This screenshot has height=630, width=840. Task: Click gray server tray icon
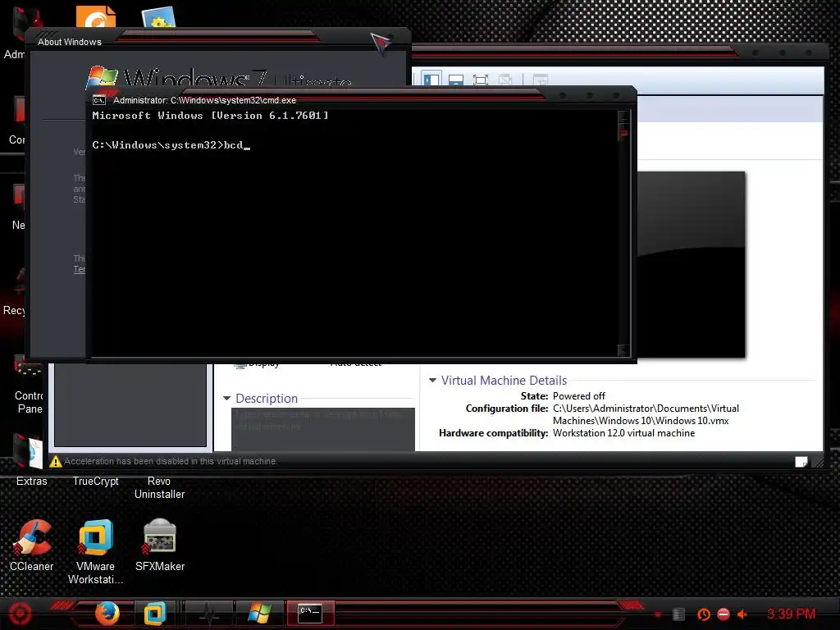[678, 614]
